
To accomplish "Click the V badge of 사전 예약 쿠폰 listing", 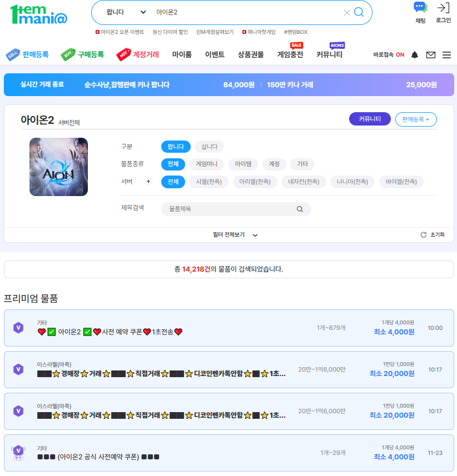I will [x=18, y=328].
